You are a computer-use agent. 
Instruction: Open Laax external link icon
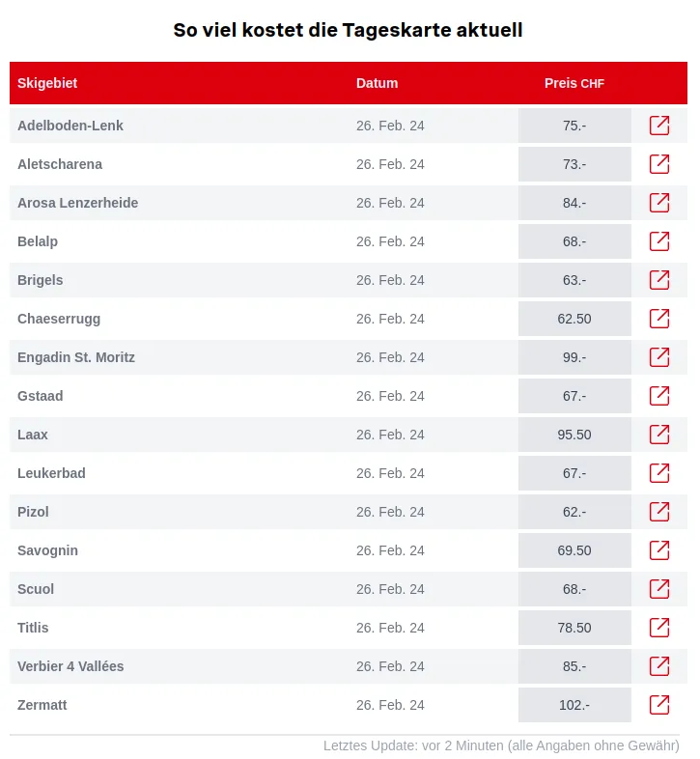pos(659,435)
